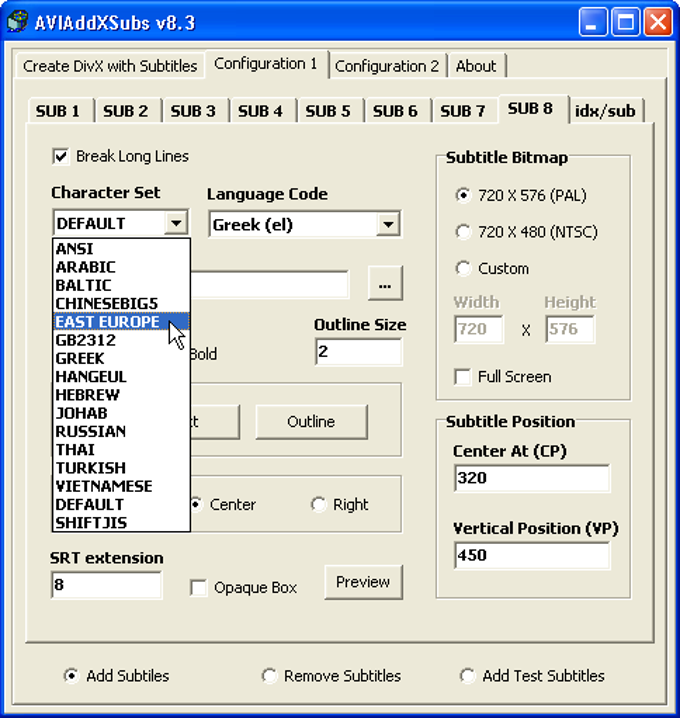Click the AVIAddXSubs app icon in title bar

coord(17,21)
